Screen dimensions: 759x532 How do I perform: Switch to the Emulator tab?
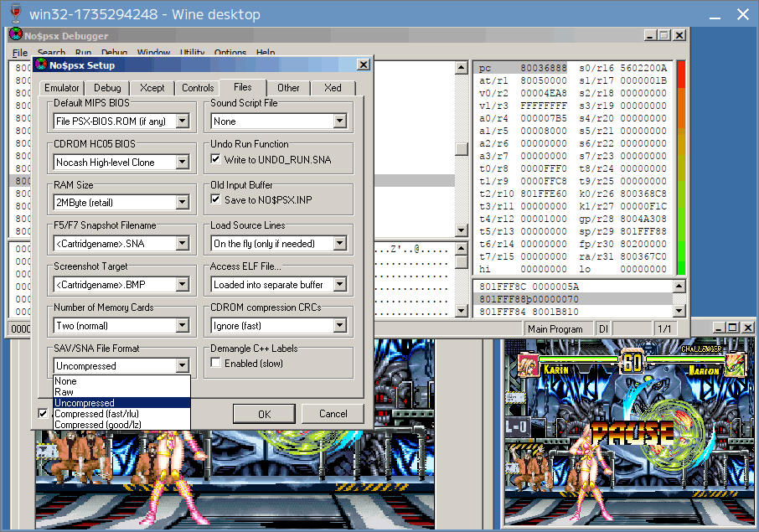[61, 88]
